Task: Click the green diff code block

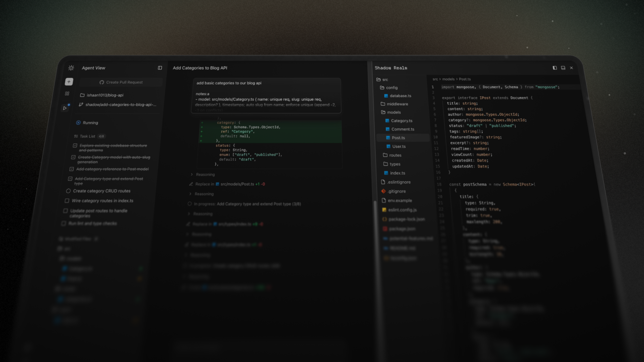Action: click(271, 131)
